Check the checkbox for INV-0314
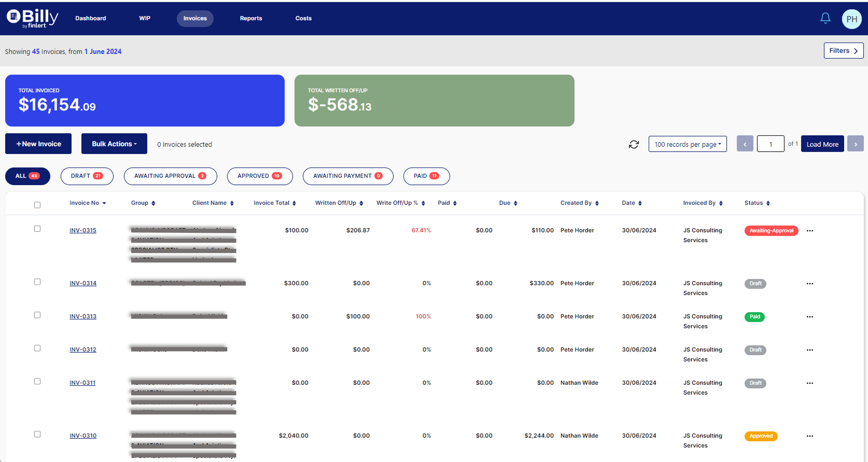 tap(37, 282)
